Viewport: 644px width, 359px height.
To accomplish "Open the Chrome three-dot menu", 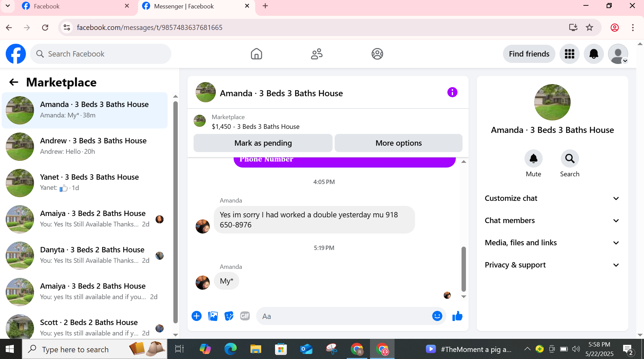I will 633,28.
